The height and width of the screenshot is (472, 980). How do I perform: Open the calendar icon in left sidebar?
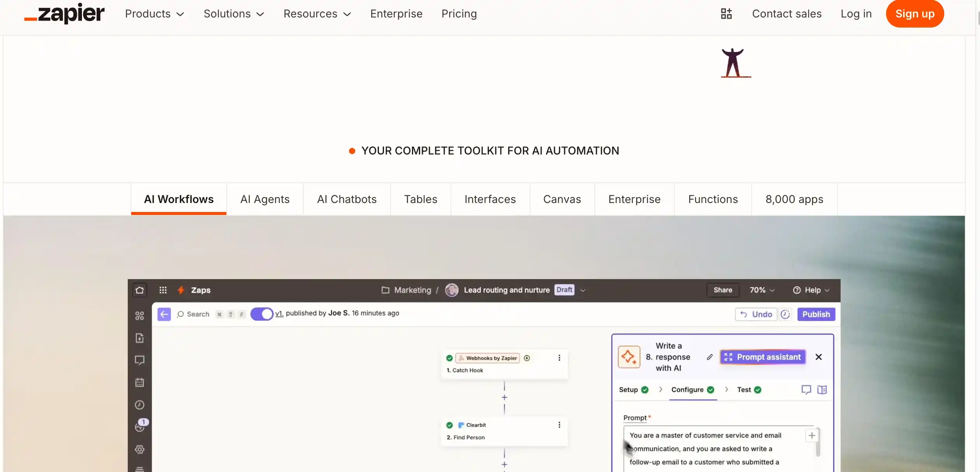point(140,382)
